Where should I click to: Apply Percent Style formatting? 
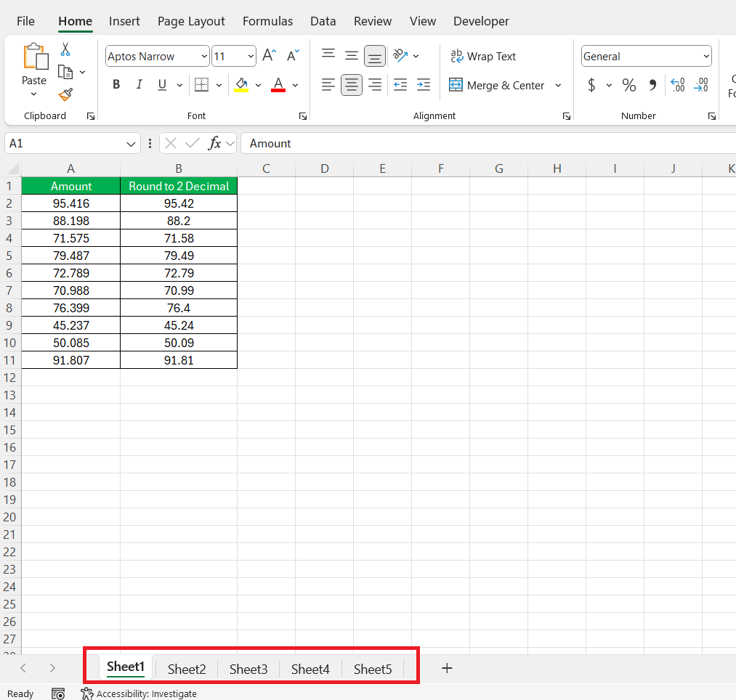(x=629, y=85)
